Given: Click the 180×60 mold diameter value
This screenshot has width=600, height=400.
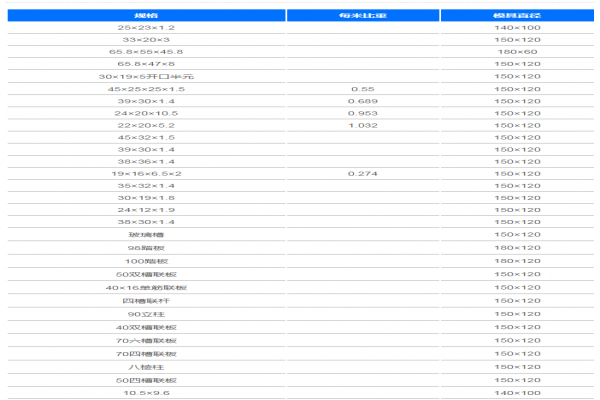Looking at the screenshot, I should (x=517, y=52).
